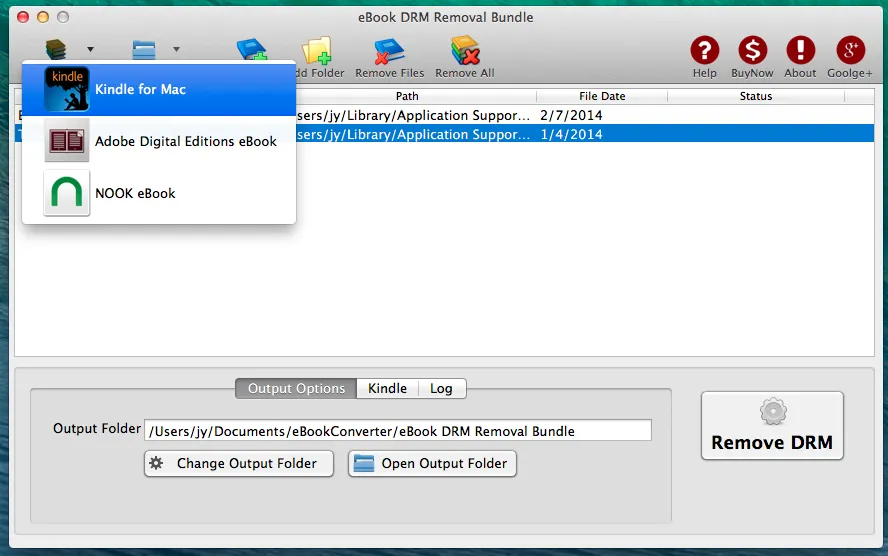Viewport: 888px width, 556px height.
Task: Switch to the Log tab
Action: (x=441, y=388)
